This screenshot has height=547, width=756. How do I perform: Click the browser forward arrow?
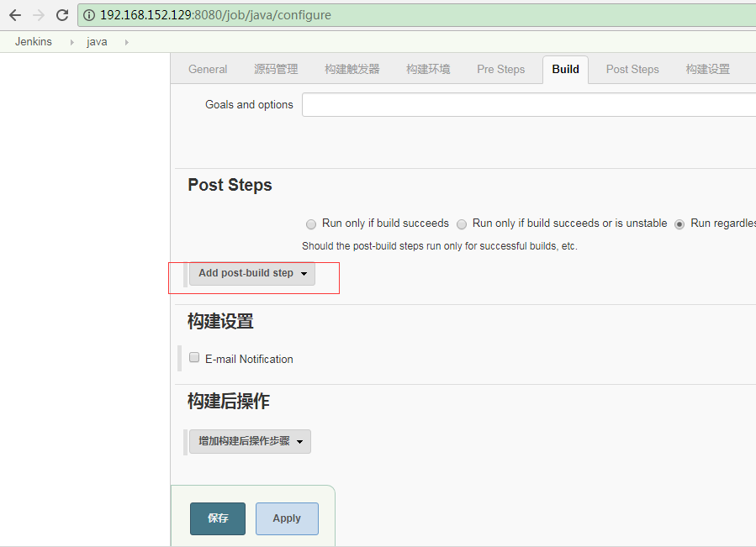pos(39,15)
